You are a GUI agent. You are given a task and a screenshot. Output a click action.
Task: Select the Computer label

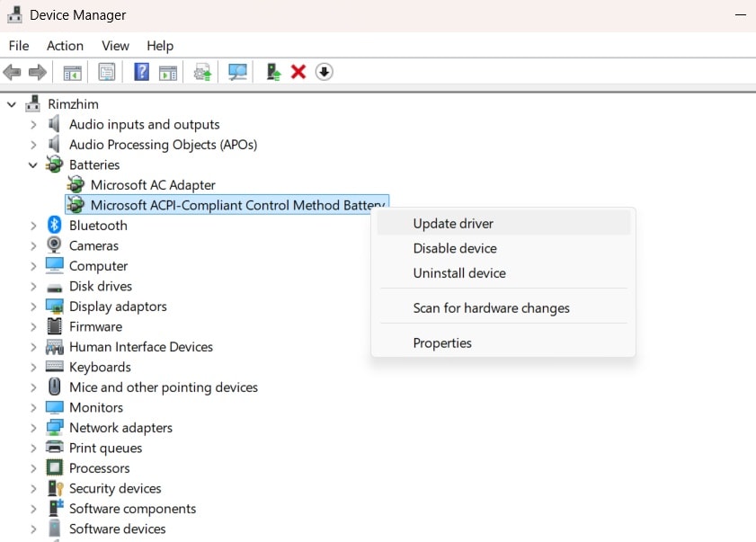pyautogui.click(x=98, y=266)
